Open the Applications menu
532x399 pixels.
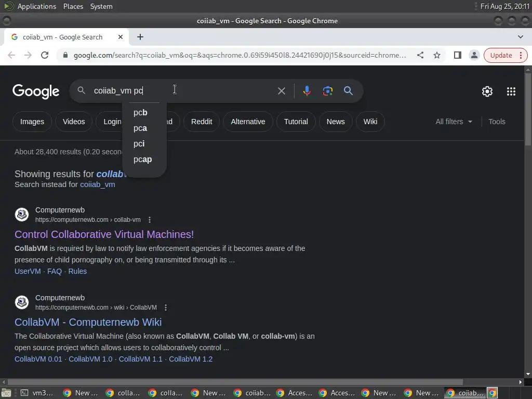click(x=37, y=6)
